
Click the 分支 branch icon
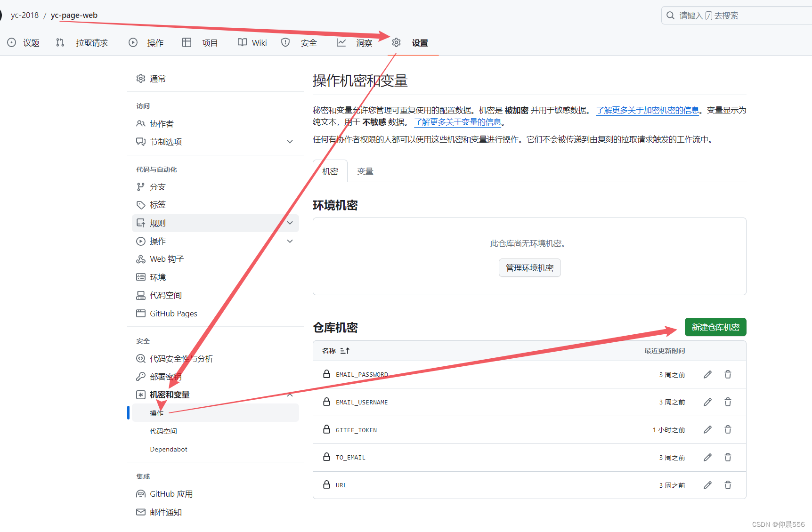click(x=140, y=187)
